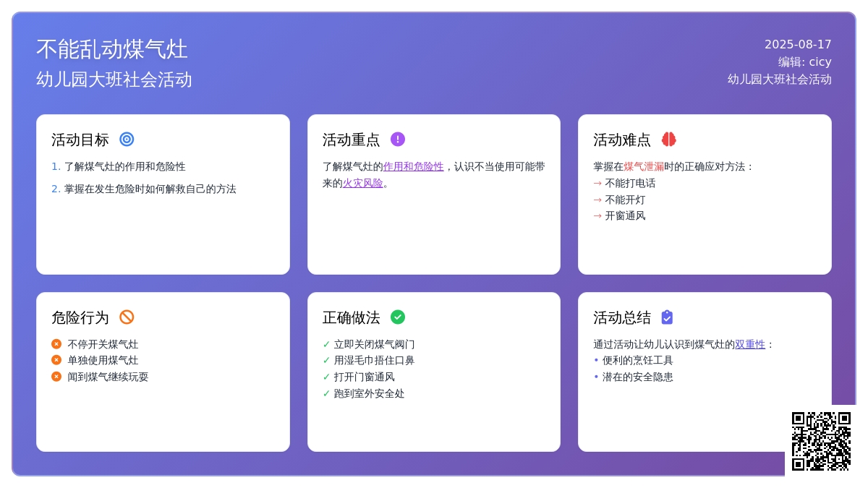This screenshot has width=868, height=488.
Task: Click the orange x icon before 不停开关煤气灶
Action: coord(56,344)
